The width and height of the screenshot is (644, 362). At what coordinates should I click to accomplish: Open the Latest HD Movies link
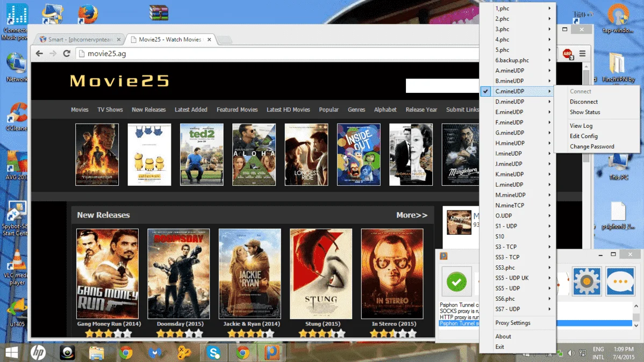[x=288, y=110]
